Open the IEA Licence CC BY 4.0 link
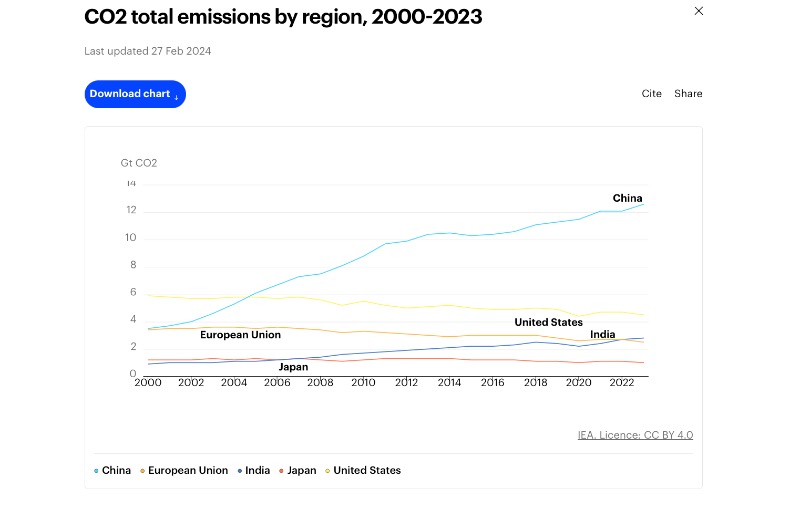The width and height of the screenshot is (800, 508). click(x=635, y=435)
